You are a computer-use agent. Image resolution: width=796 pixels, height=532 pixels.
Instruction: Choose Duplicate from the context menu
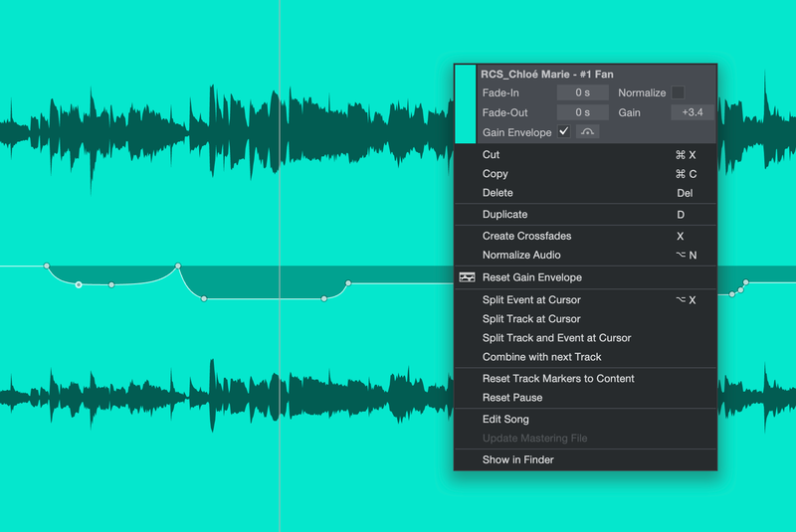point(504,215)
